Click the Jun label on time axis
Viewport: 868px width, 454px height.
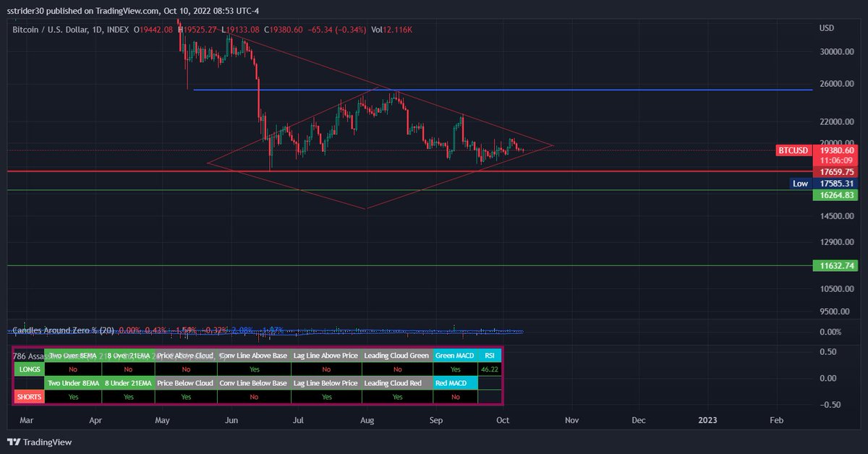(x=231, y=419)
